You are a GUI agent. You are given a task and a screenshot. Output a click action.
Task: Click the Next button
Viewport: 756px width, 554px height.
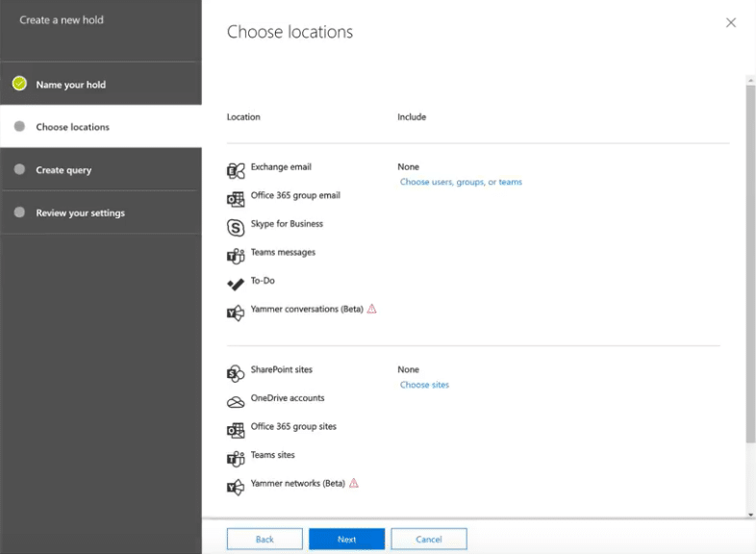346,539
